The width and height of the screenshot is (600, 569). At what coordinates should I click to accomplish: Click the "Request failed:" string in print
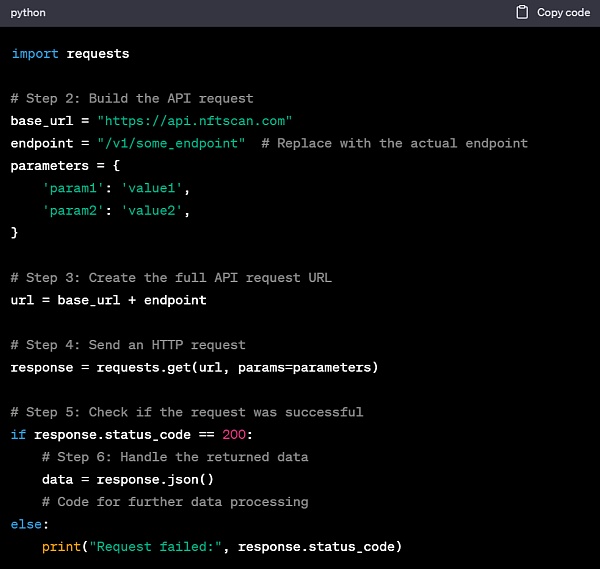pyautogui.click(x=155, y=546)
